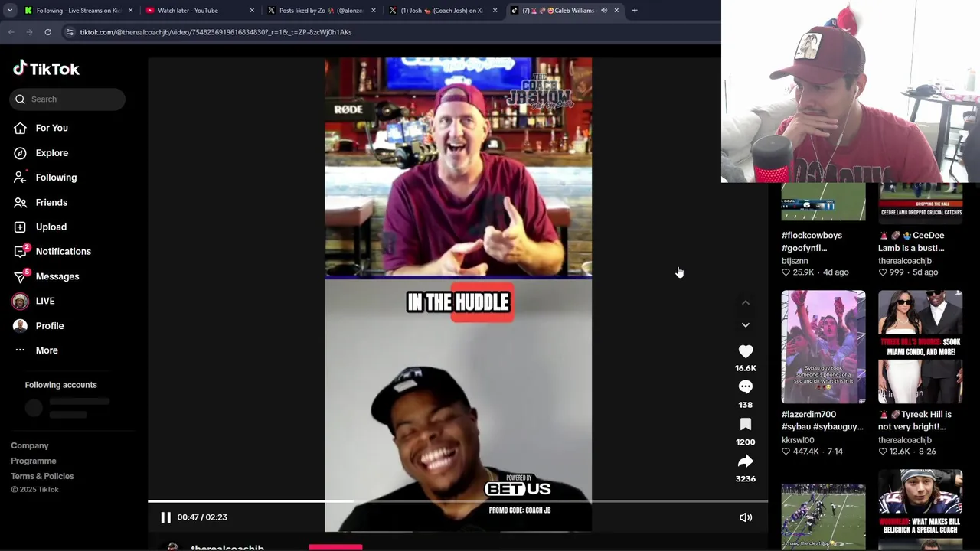Go to next video with down chevron

[745, 324]
